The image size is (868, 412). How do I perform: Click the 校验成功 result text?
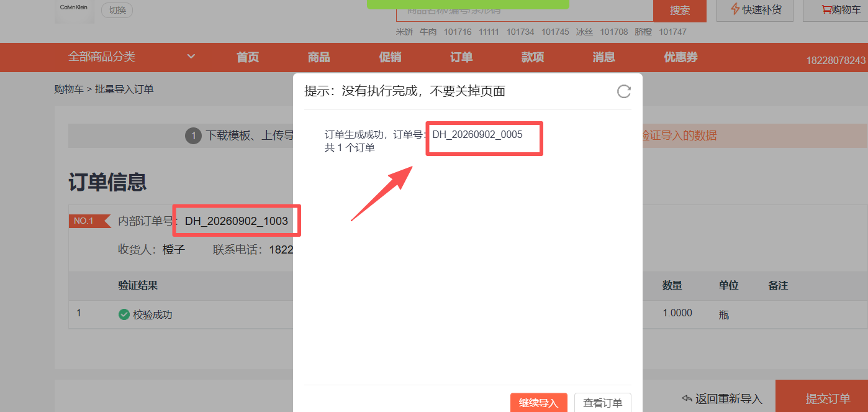click(153, 315)
